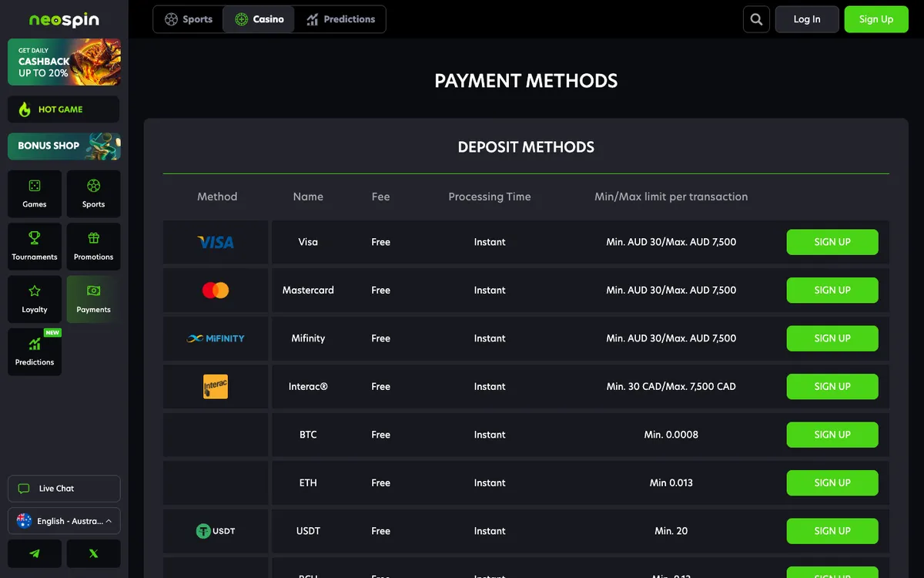
Task: Click the 'DEPOSIT METHODS' heading
Action: (x=526, y=147)
